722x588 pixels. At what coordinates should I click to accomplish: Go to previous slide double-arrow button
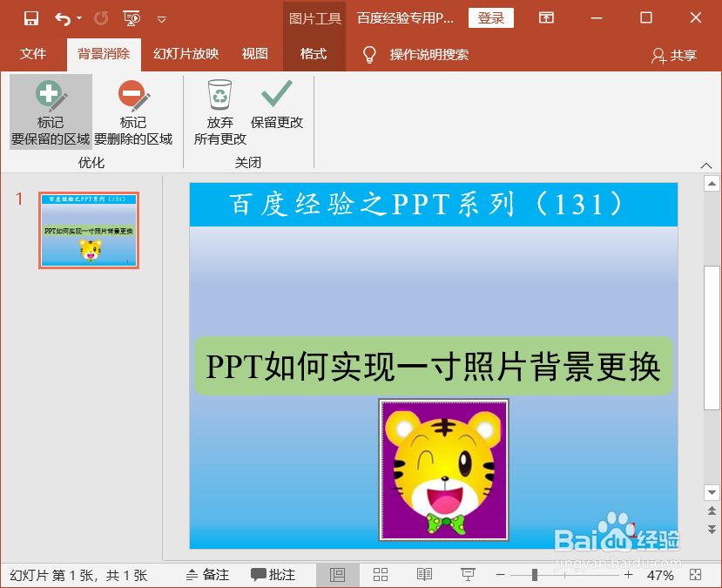712,510
